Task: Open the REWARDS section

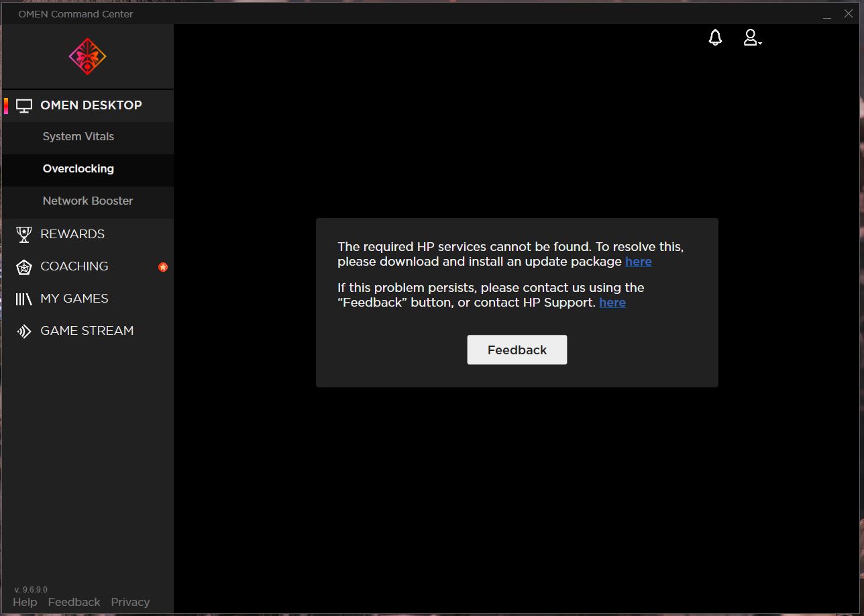Action: [87, 234]
